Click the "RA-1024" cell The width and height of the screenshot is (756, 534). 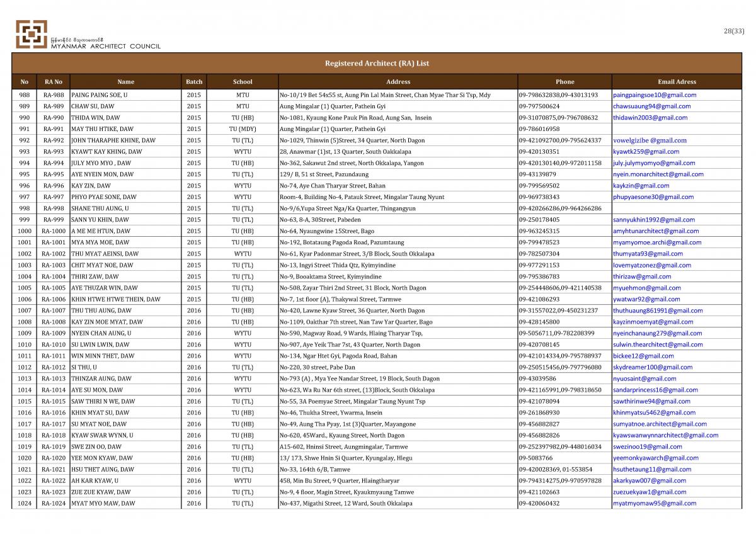[x=54, y=503]
